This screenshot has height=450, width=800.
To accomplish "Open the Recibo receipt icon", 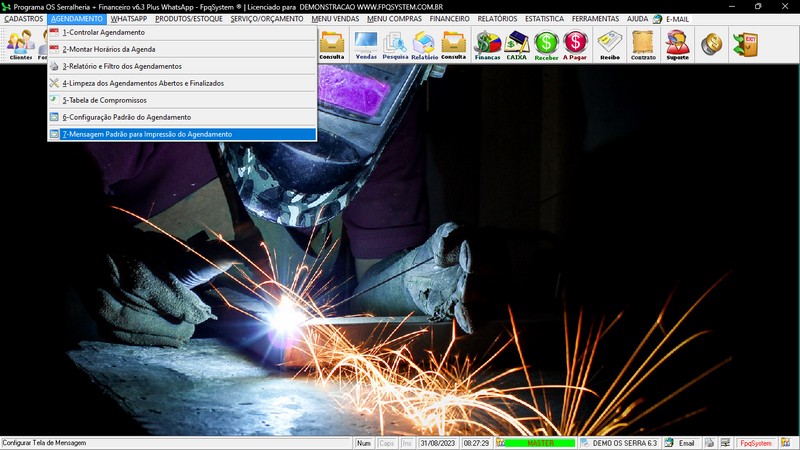I will [x=609, y=44].
